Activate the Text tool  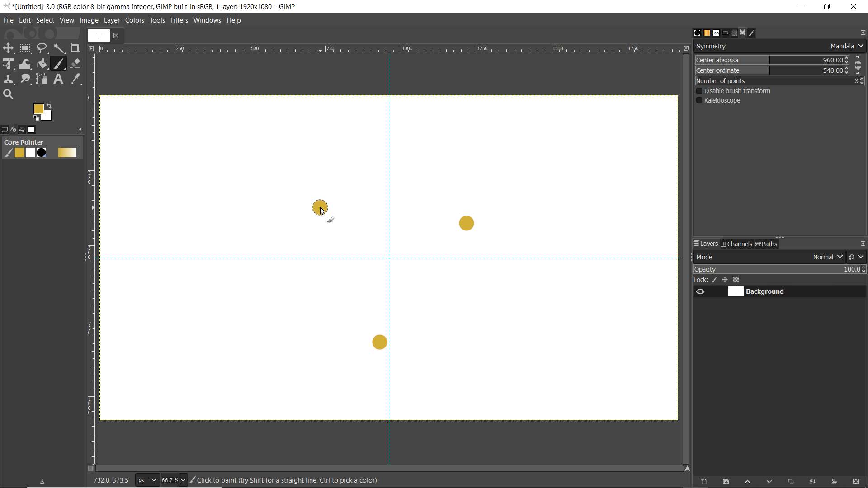tap(58, 79)
